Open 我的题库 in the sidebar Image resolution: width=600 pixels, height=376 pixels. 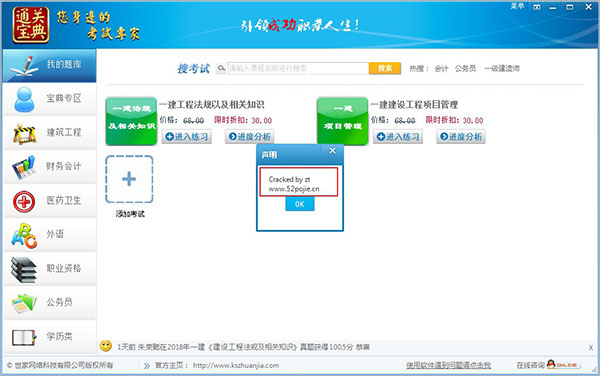point(49,65)
